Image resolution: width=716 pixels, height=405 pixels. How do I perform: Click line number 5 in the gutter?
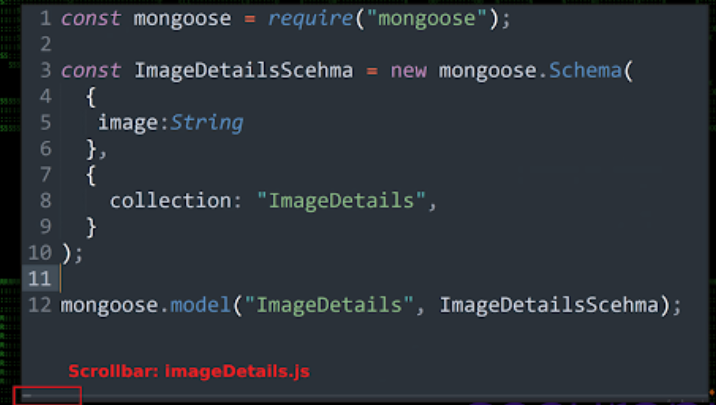[45, 123]
